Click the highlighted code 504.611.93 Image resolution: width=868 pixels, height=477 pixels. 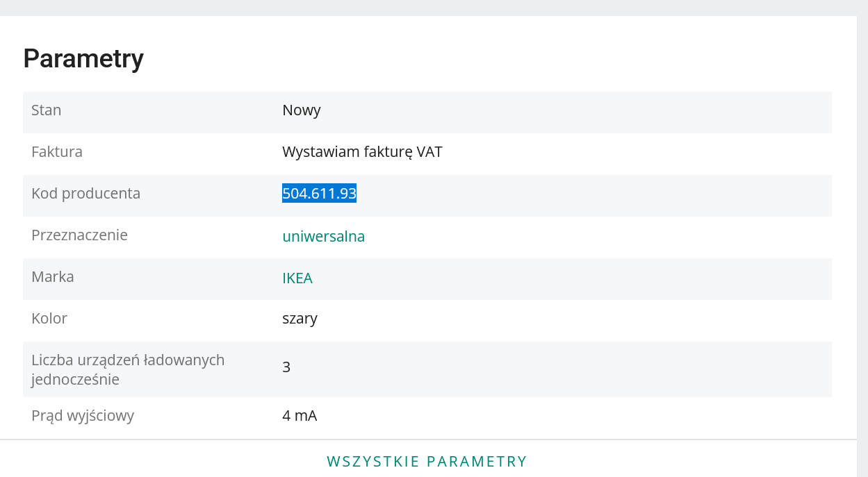(x=319, y=193)
